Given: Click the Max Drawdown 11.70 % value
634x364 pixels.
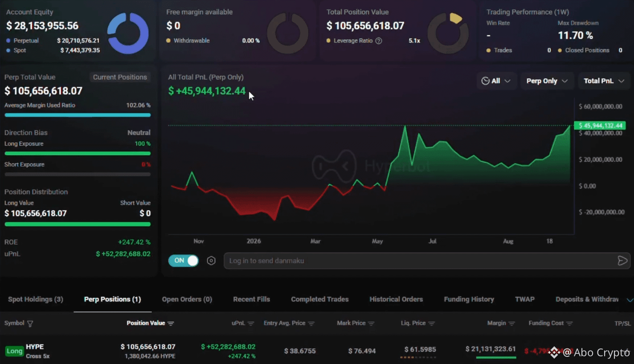Looking at the screenshot, I should pos(576,35).
